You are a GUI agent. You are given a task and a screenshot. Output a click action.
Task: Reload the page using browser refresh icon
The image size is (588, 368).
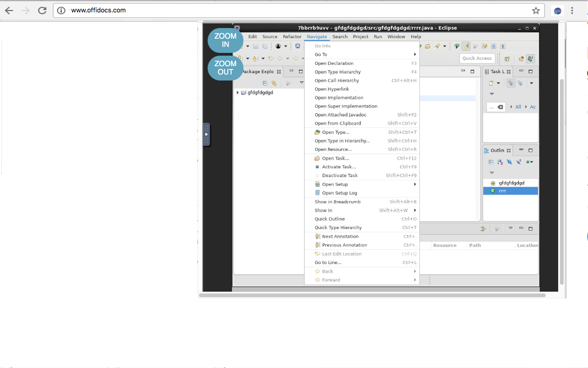click(x=42, y=11)
